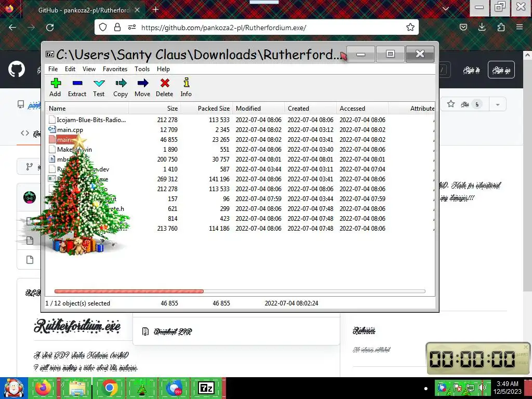Click the Extract toolbar icon in 7-Zip
Image resolution: width=532 pixels, height=399 pixels.
click(x=77, y=87)
